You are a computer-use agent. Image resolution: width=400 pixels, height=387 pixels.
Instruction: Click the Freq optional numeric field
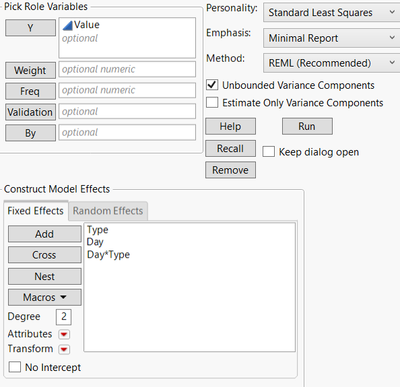127,90
